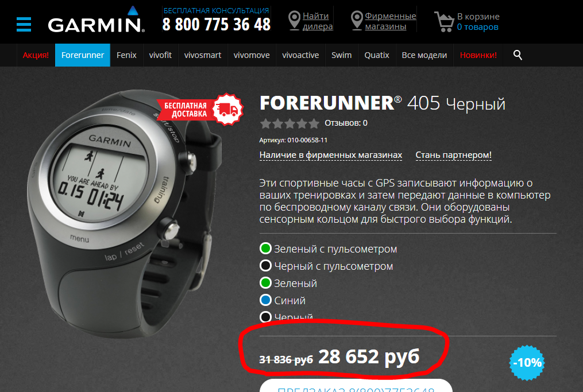Choose the Синий color option

tap(282, 300)
